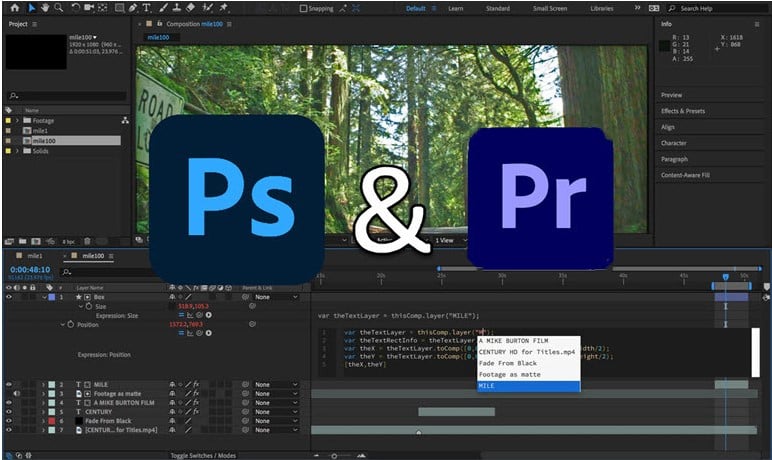Image resolution: width=772 pixels, height=460 pixels.
Task: Toggle enable expression for Position property
Action: (x=181, y=333)
